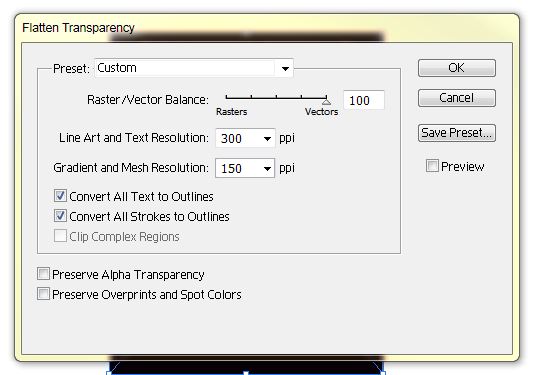Click the Rasters end of balance slider
Image resolution: width=540 pixels, height=375 pixels.
pyautogui.click(x=226, y=98)
